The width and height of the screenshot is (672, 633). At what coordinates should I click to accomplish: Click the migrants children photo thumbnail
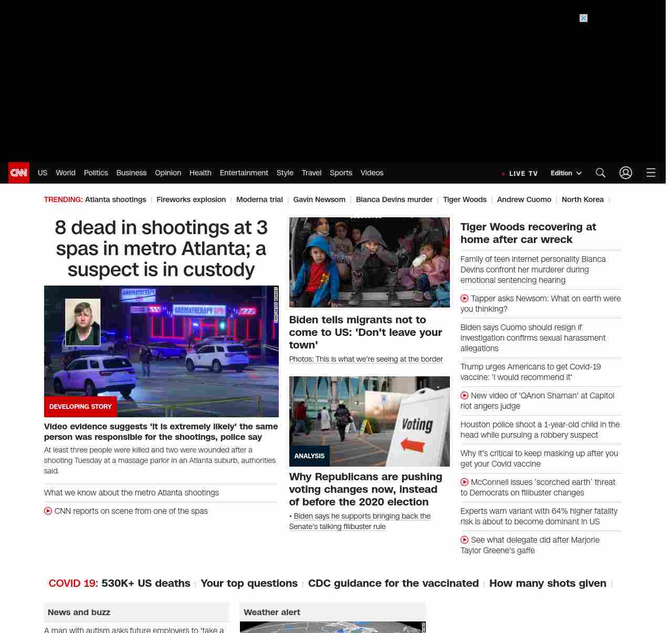[369, 262]
